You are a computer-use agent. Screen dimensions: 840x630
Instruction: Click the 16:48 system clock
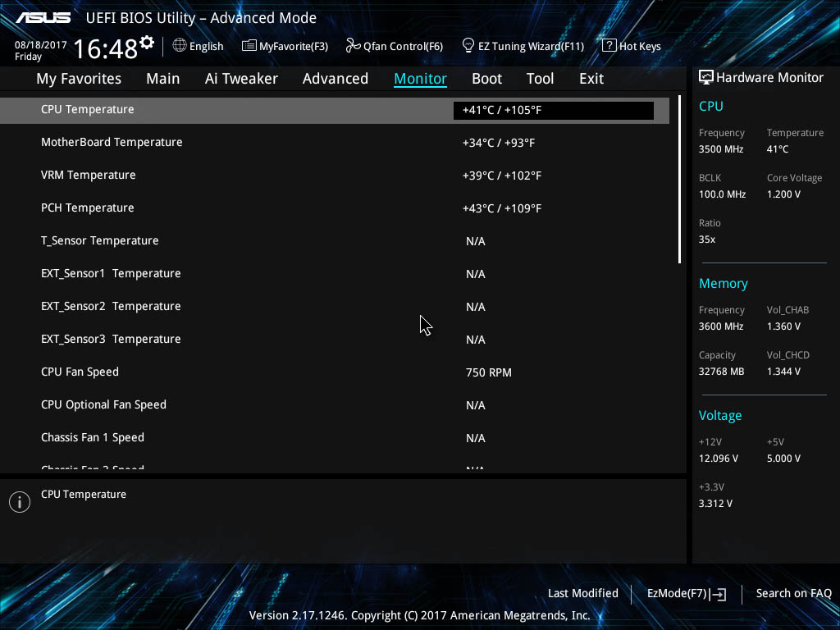pos(106,48)
